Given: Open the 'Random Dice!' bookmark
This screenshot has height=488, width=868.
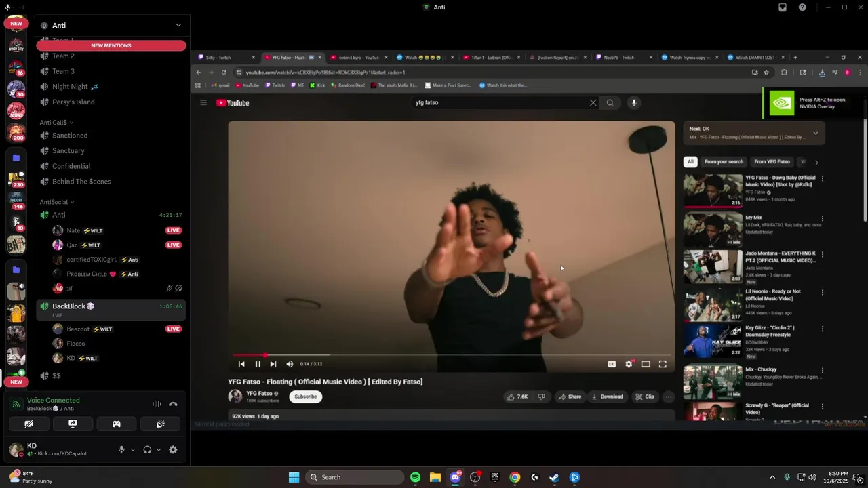Looking at the screenshot, I should tap(348, 85).
